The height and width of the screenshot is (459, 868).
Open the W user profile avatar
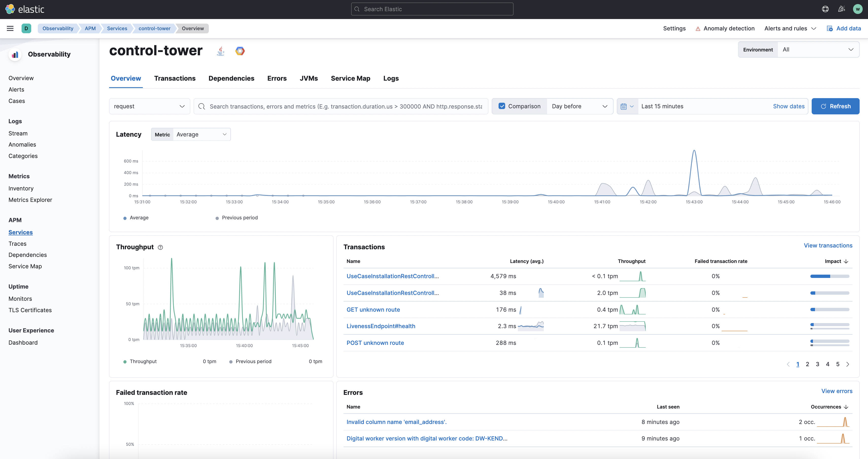point(858,9)
